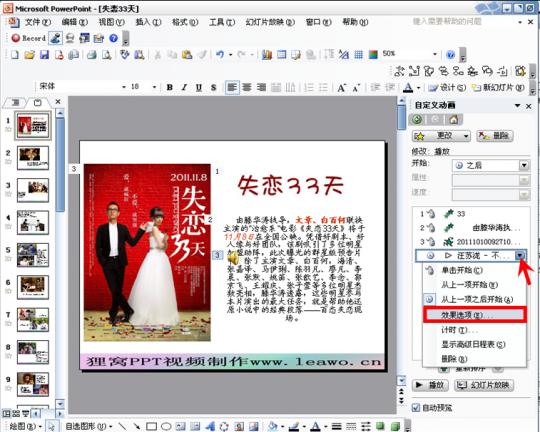The height and width of the screenshot is (432, 540).
Task: Click the task pane Back arrow icon
Action: click(x=417, y=120)
